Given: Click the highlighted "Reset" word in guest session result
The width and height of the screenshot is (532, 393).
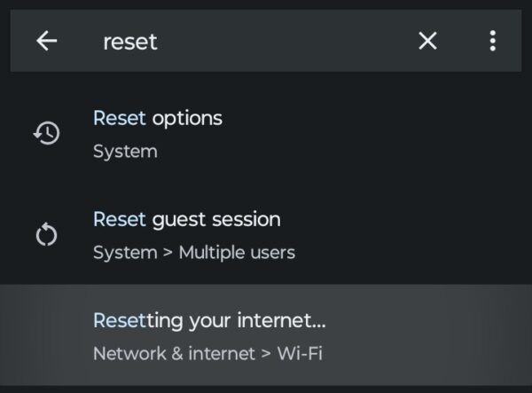Looking at the screenshot, I should [119, 219].
